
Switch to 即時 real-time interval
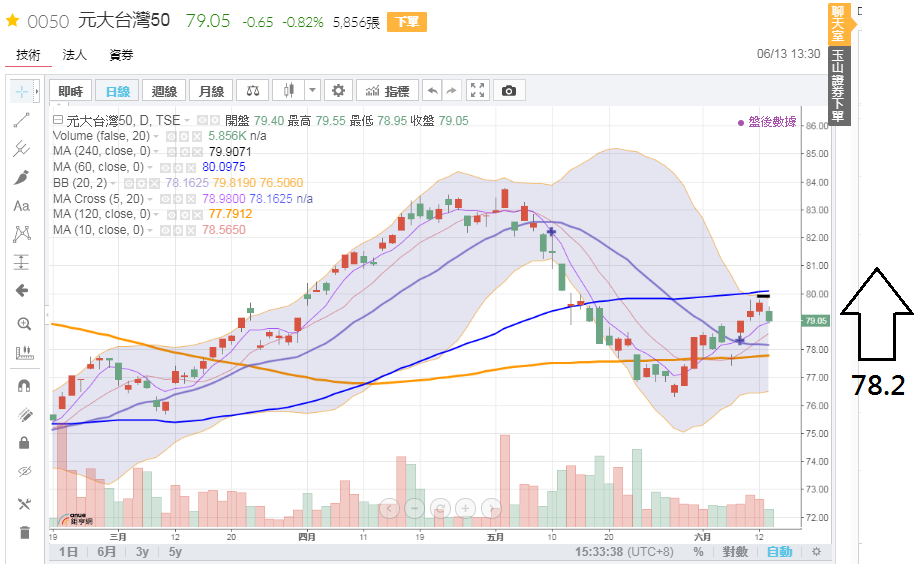(x=70, y=91)
